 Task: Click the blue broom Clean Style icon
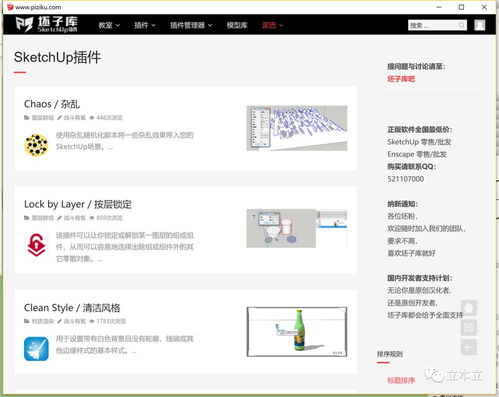pos(36,349)
